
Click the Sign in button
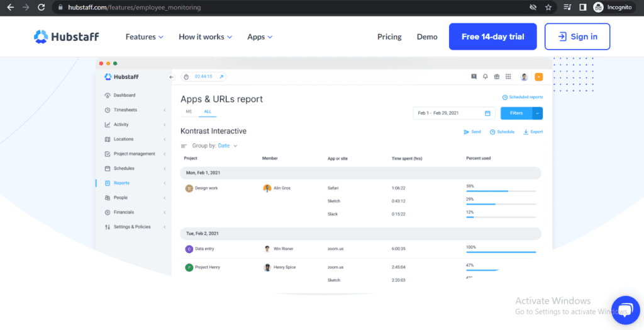pos(577,37)
